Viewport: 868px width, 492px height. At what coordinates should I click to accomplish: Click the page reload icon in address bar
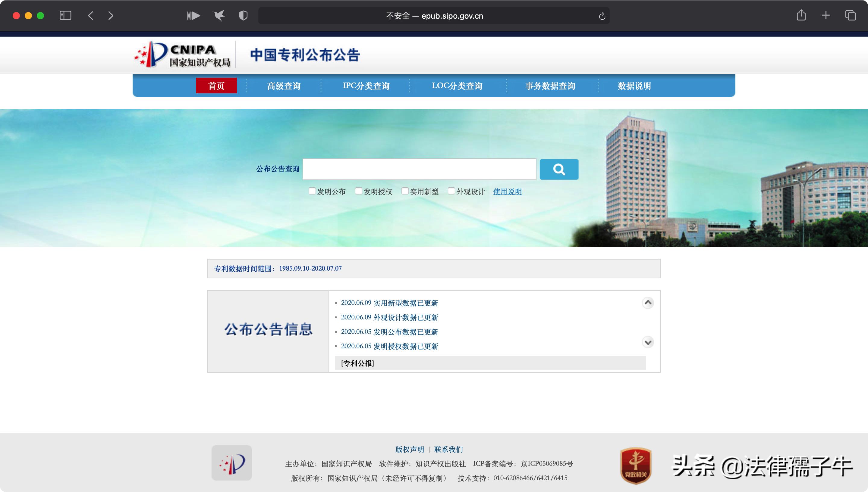click(x=602, y=16)
